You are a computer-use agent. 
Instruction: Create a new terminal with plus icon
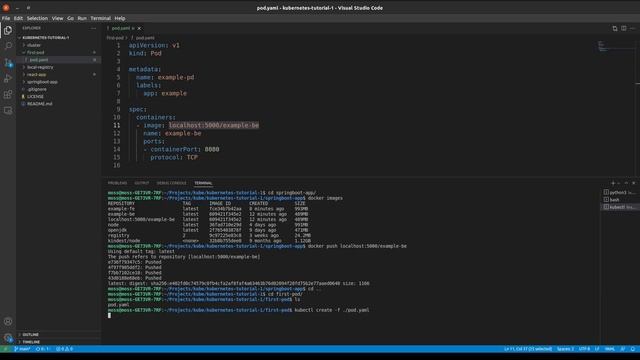pyautogui.click(x=613, y=183)
